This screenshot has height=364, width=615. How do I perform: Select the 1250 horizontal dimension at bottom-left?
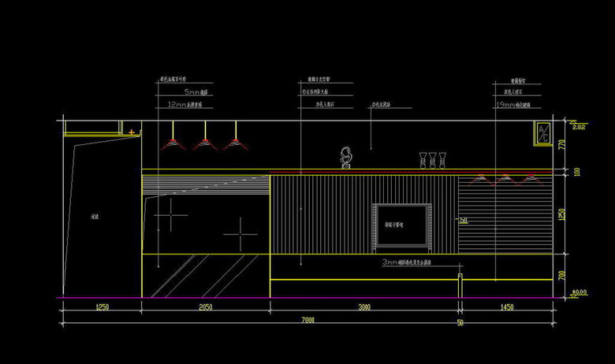[x=102, y=306]
